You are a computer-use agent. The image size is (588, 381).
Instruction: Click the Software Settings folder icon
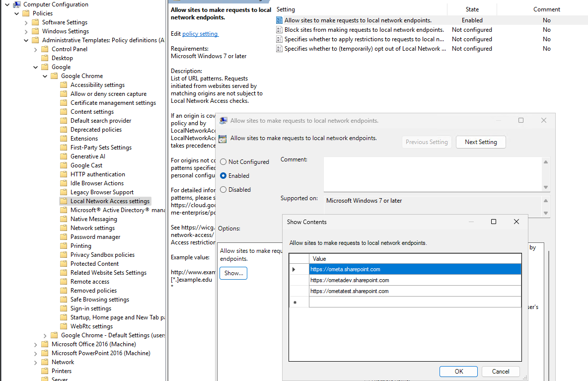coord(35,22)
